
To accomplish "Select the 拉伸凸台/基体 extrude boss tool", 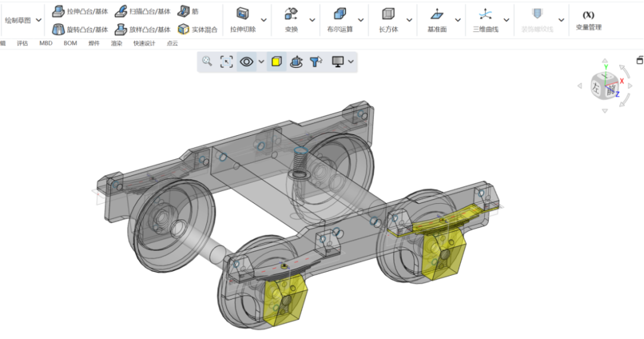I will tap(80, 11).
